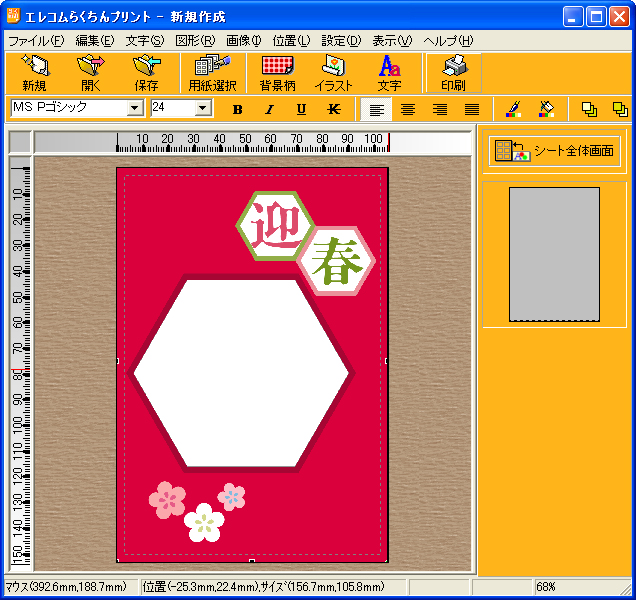Pick the paint bucket fill color tool

(546, 109)
